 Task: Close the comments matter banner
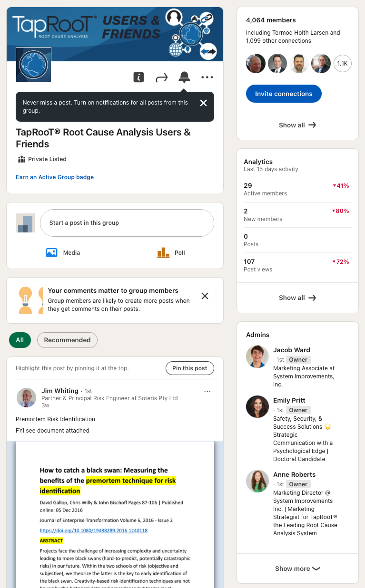click(x=205, y=296)
